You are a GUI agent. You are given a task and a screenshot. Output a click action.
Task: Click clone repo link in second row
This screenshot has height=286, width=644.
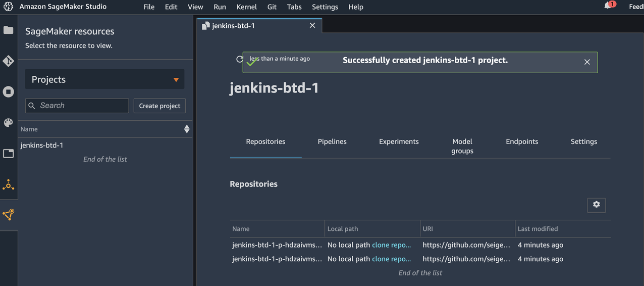click(392, 259)
